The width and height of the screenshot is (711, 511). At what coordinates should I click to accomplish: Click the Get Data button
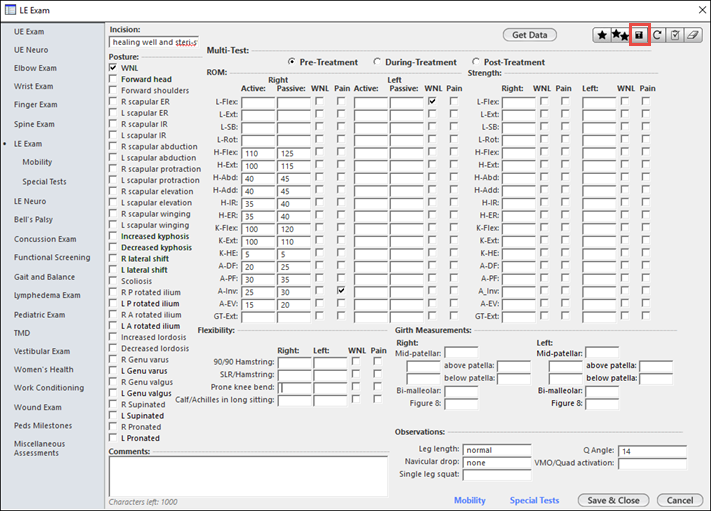pos(530,35)
